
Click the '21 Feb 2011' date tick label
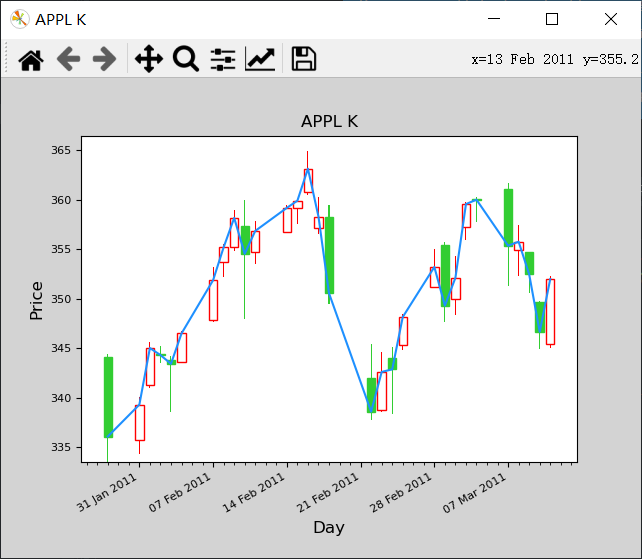pyautogui.click(x=328, y=493)
